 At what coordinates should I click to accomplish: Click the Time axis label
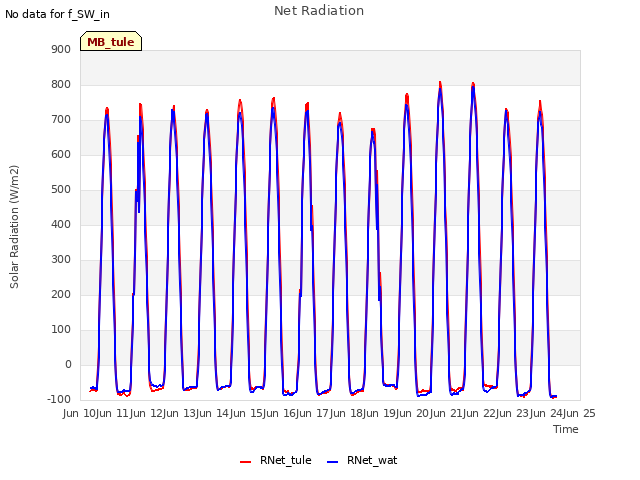coord(566,429)
